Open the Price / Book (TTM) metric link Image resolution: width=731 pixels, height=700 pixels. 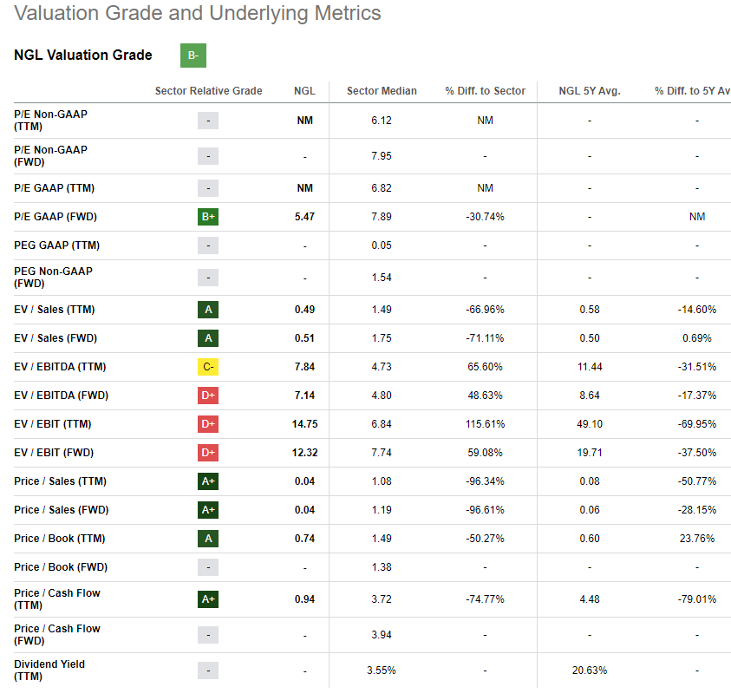point(59,539)
